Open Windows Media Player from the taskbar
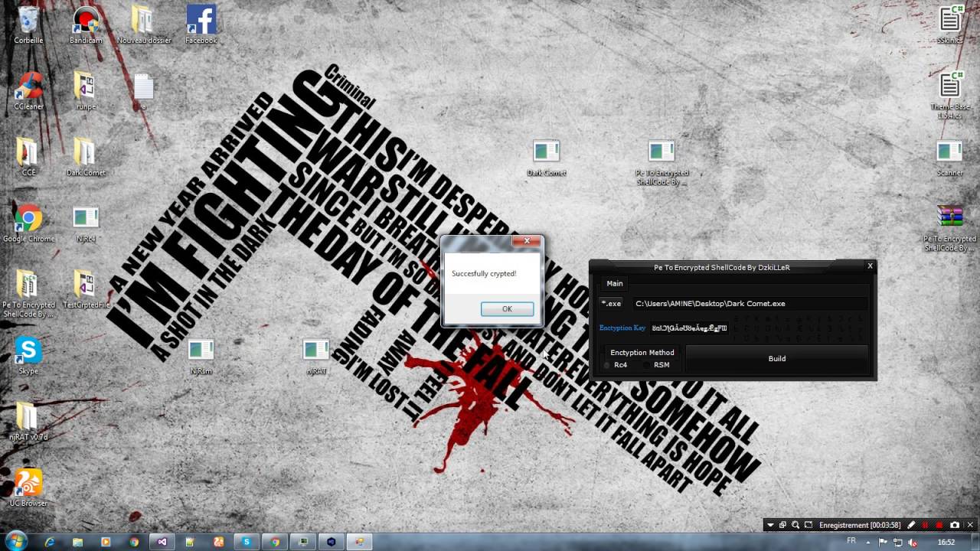The height and width of the screenshot is (551, 980). point(106,542)
